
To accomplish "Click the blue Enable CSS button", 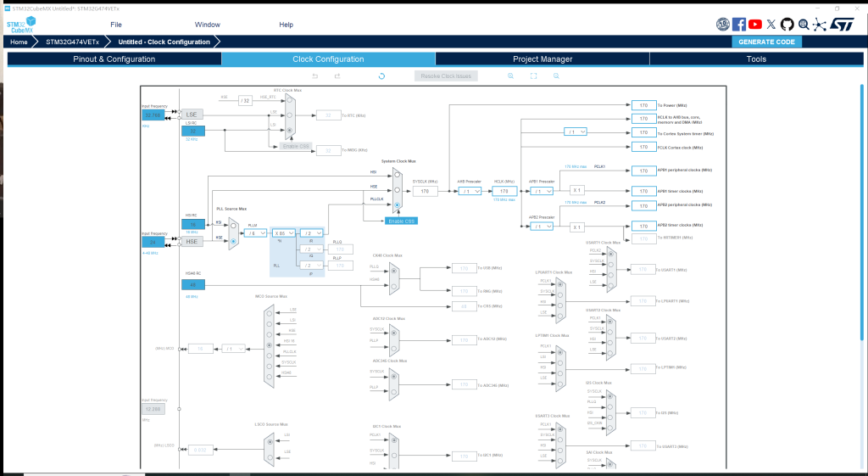I will pos(400,221).
